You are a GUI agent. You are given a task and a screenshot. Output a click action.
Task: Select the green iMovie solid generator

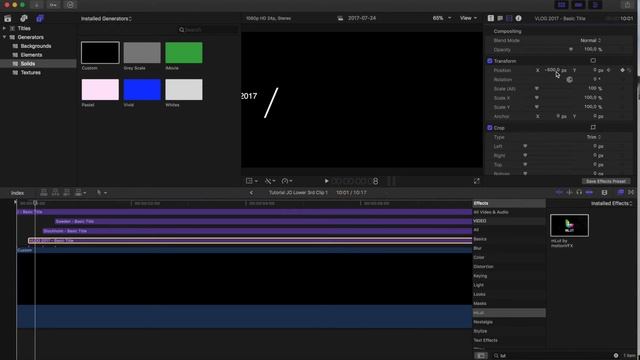[x=184, y=53]
